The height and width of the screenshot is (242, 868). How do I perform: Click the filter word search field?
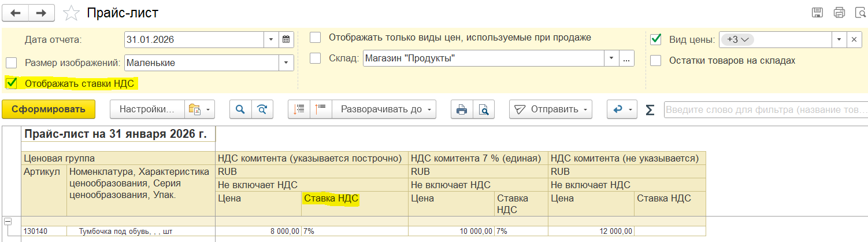(x=765, y=109)
